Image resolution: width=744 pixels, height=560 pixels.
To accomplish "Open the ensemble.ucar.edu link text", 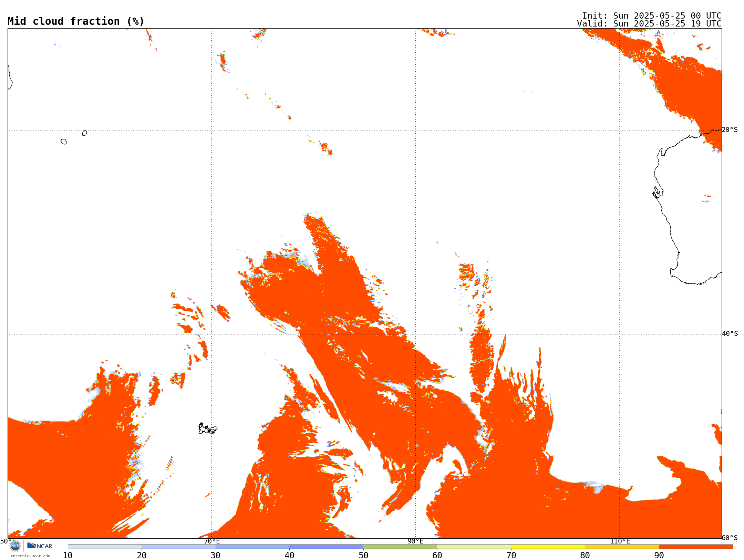I will [x=31, y=556].
